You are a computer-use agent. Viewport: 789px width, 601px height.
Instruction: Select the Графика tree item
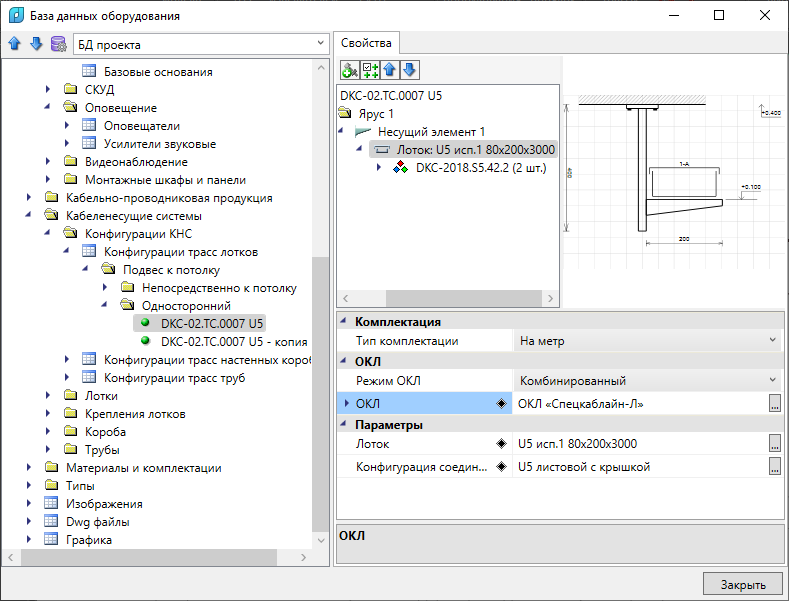click(89, 540)
